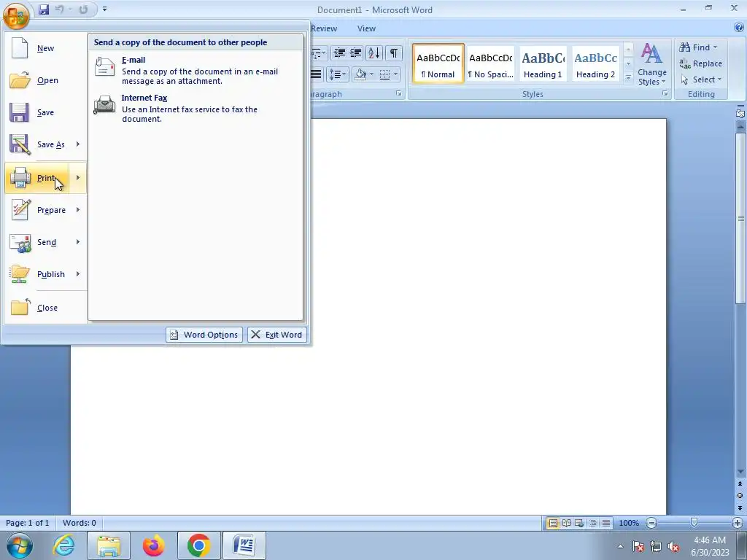Open Change Styles menu

(651, 64)
